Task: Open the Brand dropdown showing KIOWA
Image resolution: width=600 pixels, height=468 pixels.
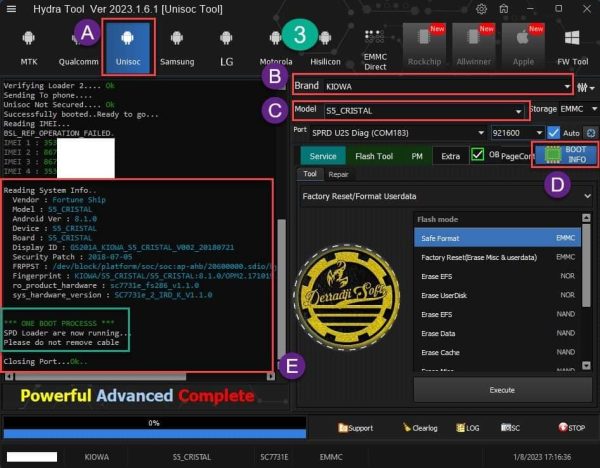Action: point(447,86)
